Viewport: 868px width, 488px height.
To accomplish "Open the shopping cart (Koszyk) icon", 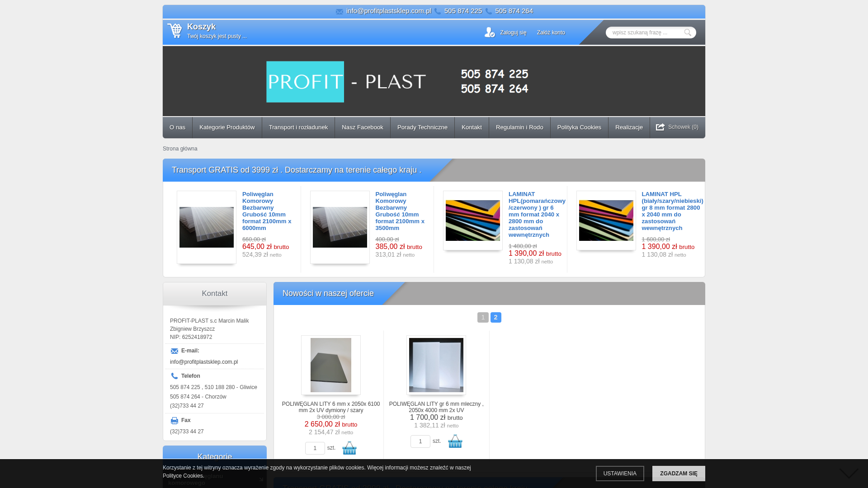I will click(x=175, y=31).
